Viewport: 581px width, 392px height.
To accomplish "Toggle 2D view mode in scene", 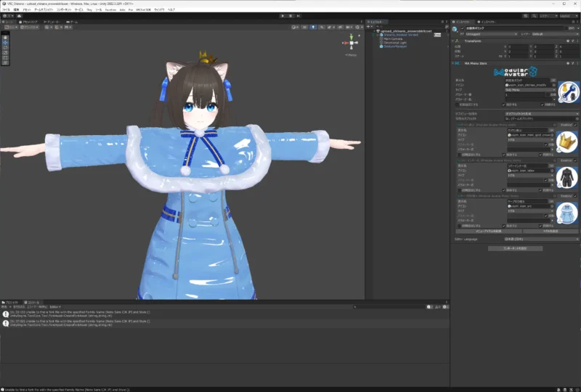I will coord(304,27).
